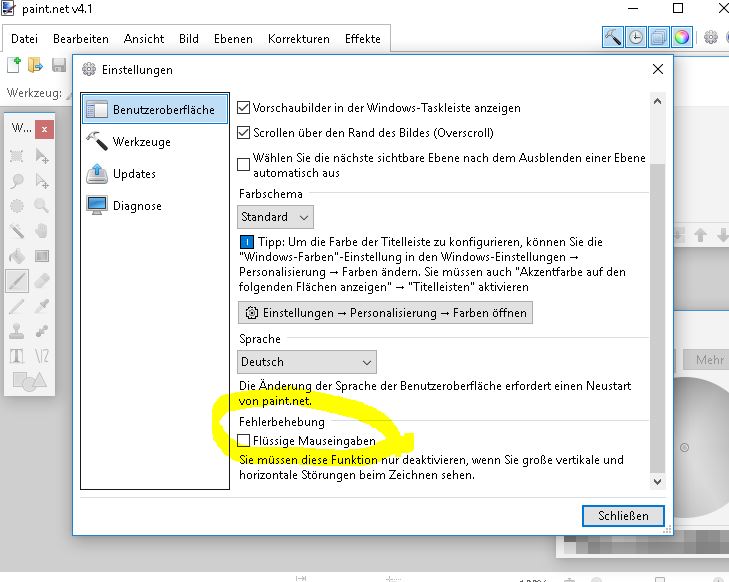Create a new image with the New icon

pos(14,65)
